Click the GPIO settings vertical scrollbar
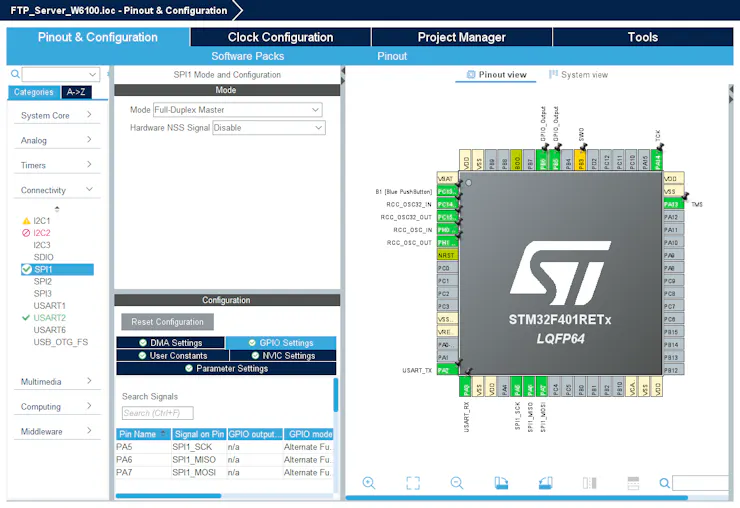 pyautogui.click(x=336, y=395)
